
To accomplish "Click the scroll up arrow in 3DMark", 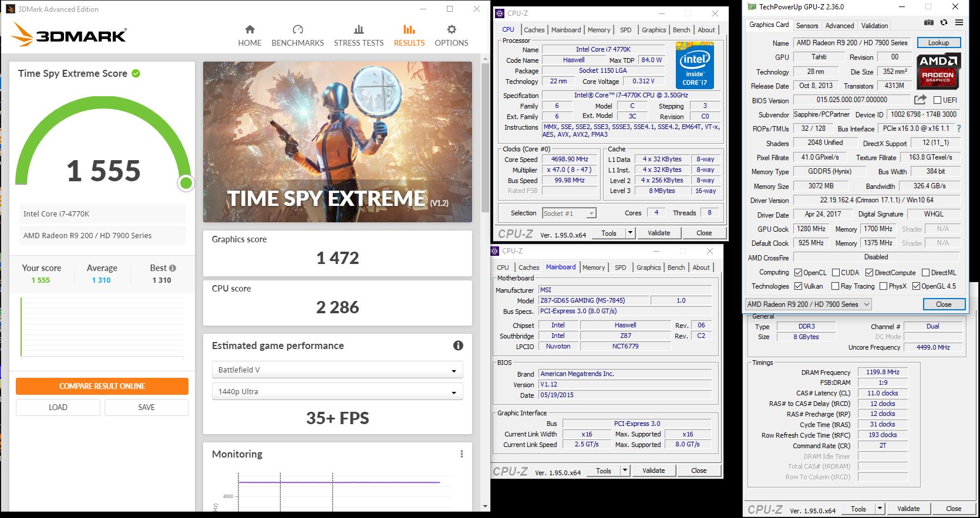I will pos(485,59).
